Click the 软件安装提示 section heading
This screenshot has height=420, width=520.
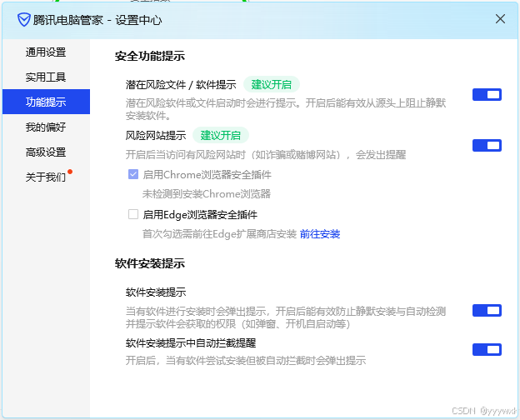pyautogui.click(x=150, y=263)
